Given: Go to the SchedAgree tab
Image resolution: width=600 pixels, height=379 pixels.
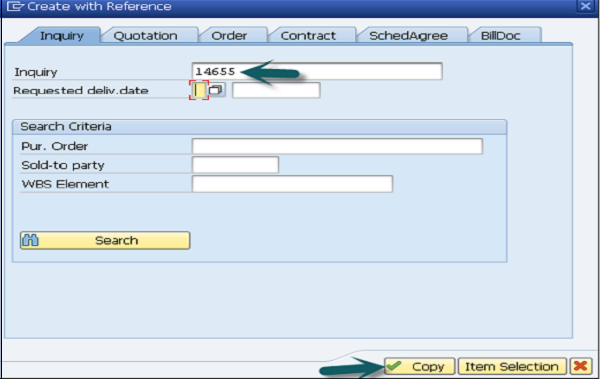Looking at the screenshot, I should point(408,36).
